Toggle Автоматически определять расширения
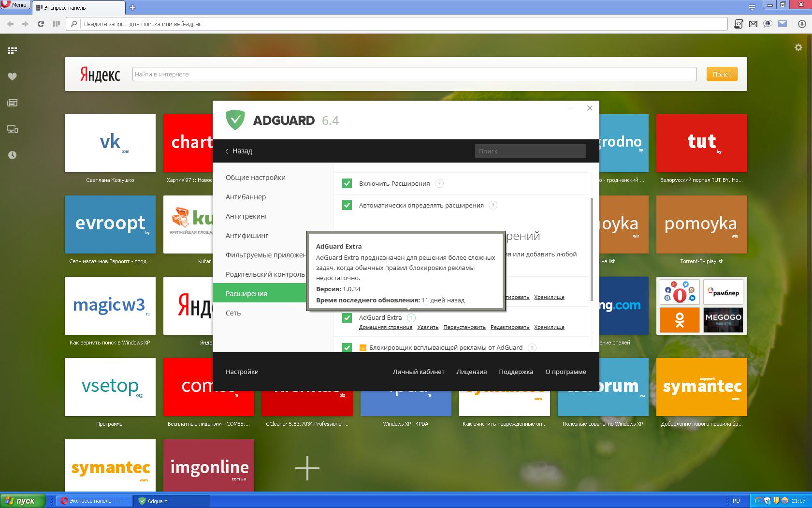The width and height of the screenshot is (812, 508). 347,205
